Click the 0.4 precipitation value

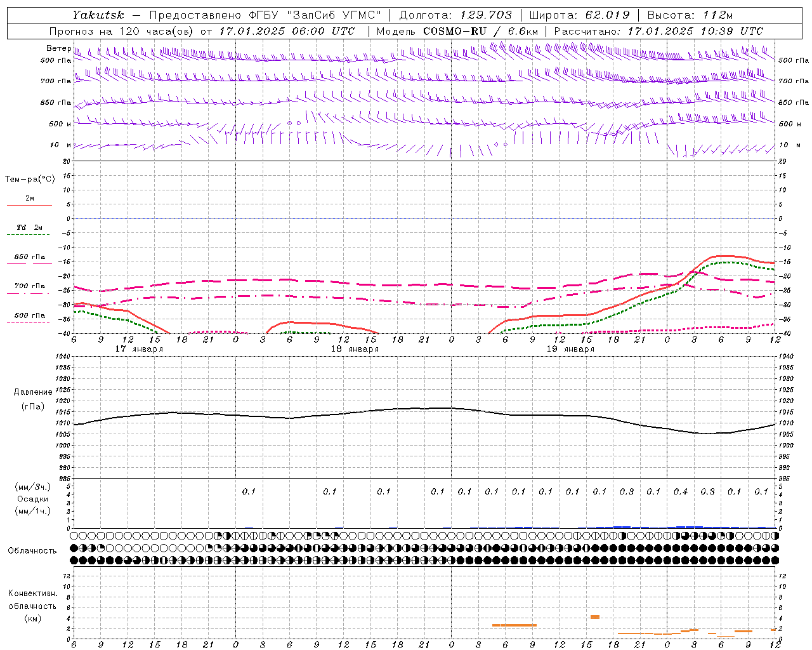tap(681, 491)
